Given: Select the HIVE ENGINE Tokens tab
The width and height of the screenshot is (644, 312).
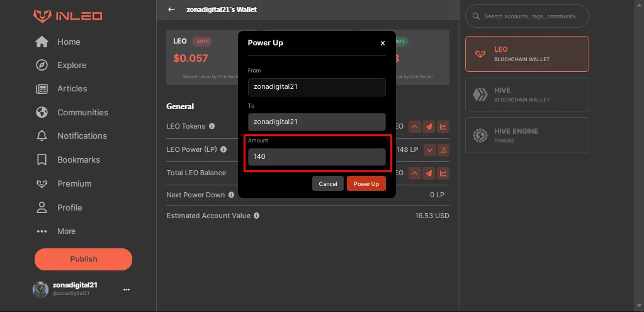Looking at the screenshot, I should point(527,136).
